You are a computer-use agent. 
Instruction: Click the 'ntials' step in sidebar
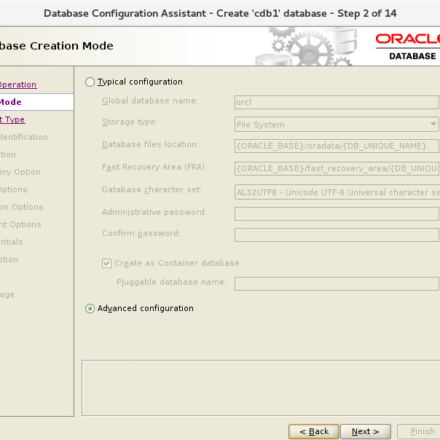(12, 242)
